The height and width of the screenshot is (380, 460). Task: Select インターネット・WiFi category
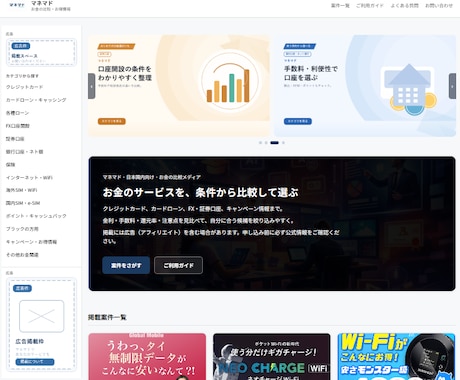point(29,178)
